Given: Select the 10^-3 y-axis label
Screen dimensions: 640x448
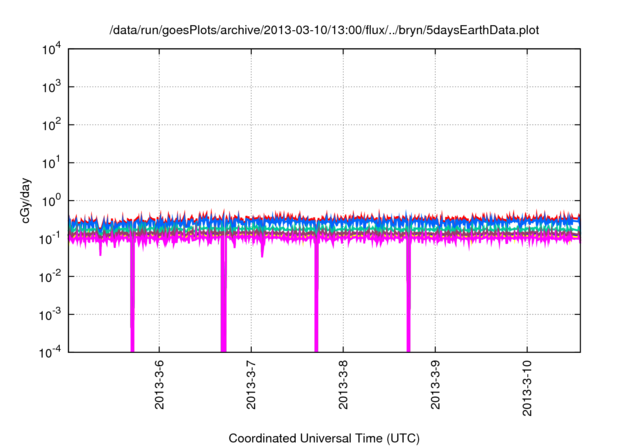Looking at the screenshot, I should (50, 315).
